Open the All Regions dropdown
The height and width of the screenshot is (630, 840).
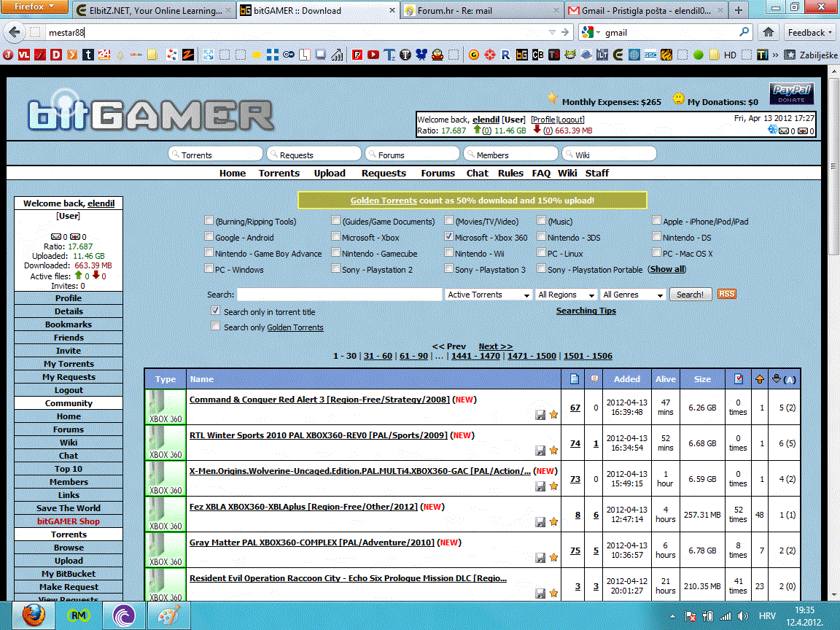click(566, 295)
